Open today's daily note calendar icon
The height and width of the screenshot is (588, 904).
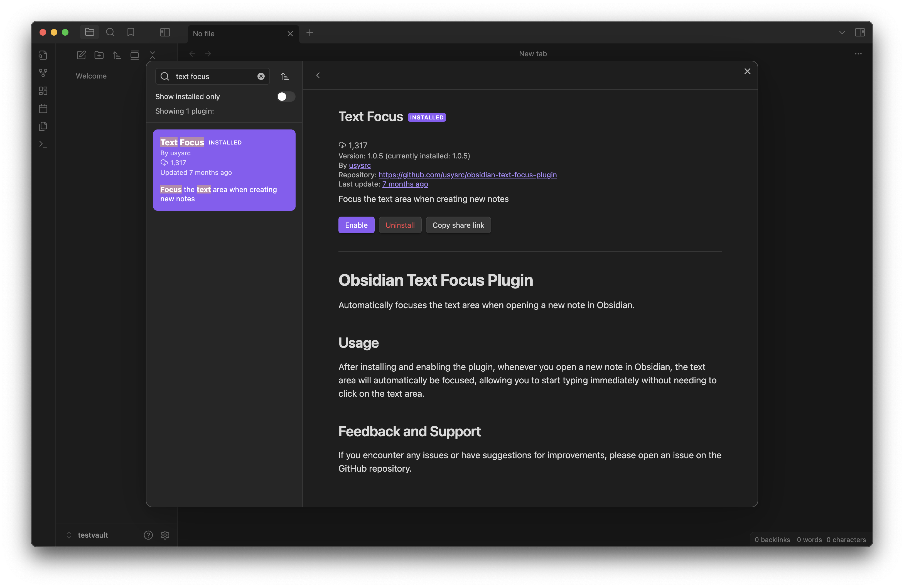[x=43, y=109]
